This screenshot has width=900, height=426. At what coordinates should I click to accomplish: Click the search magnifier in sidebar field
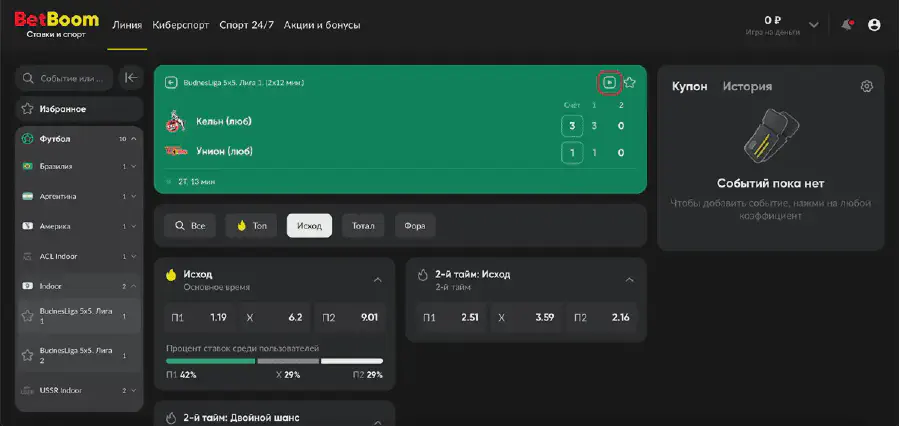pyautogui.click(x=27, y=78)
